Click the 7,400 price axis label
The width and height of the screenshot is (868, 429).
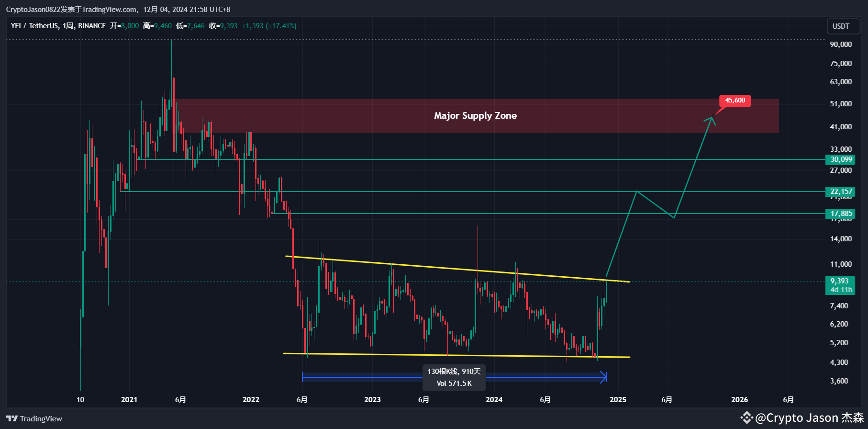839,306
